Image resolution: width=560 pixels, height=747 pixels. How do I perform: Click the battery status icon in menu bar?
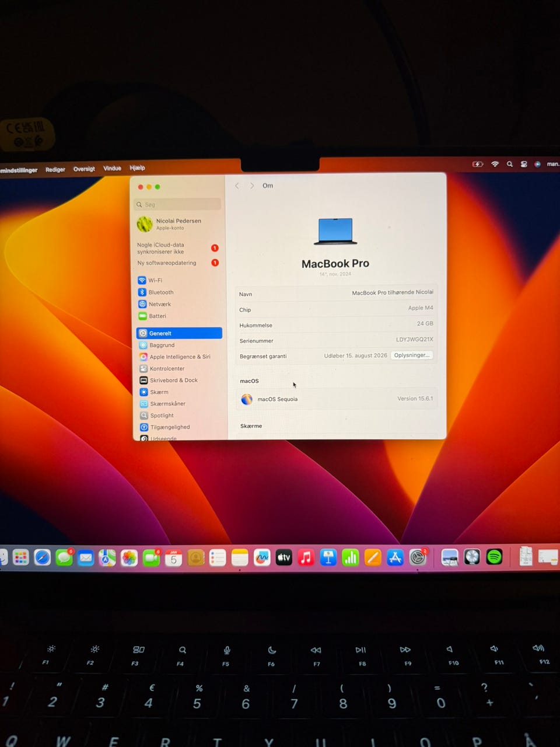pos(478,165)
